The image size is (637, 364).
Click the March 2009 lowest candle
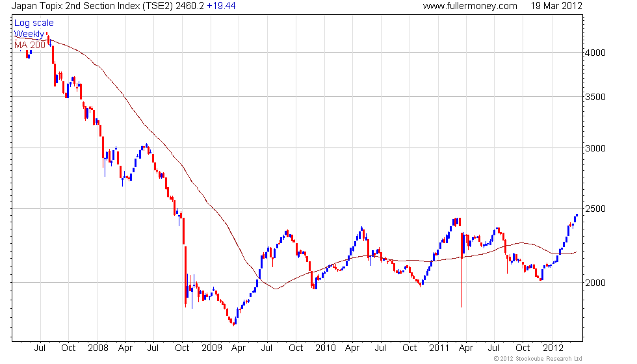tap(234, 324)
